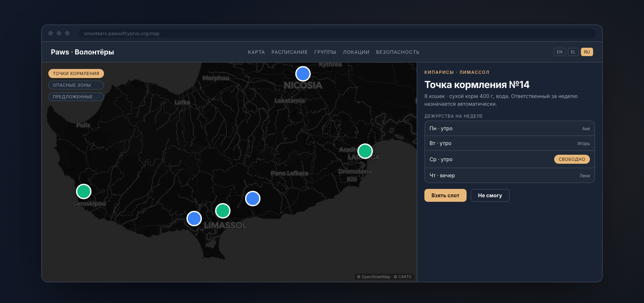The image size is (644, 303).
Task: Click the Игорь volunteer name
Action: coord(583,143)
